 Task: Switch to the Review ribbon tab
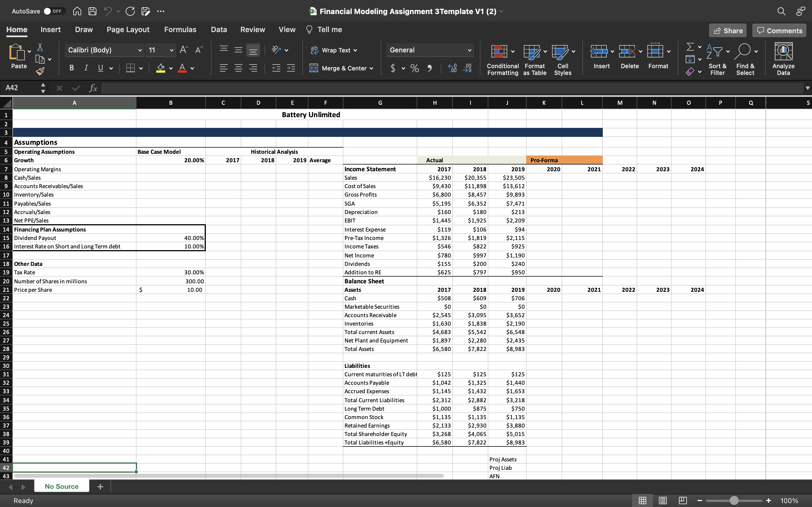(x=252, y=30)
